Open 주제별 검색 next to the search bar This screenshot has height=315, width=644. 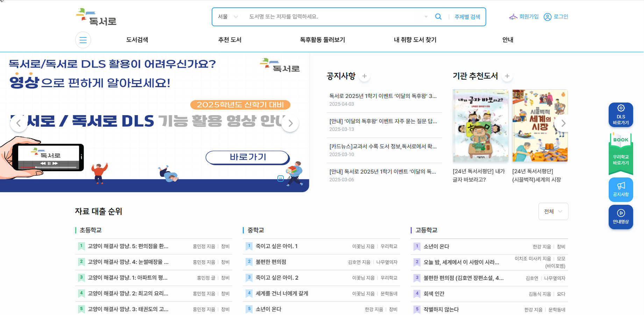(x=467, y=16)
